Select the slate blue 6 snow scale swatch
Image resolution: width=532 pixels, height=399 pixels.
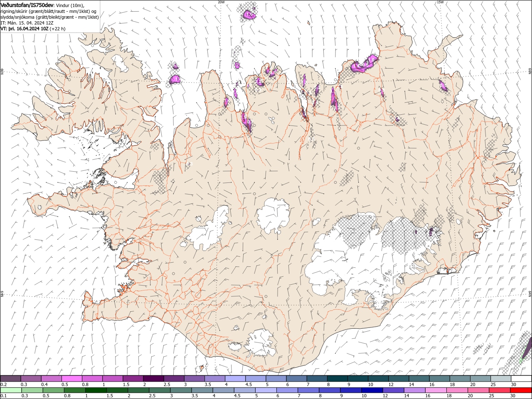tap(297, 379)
